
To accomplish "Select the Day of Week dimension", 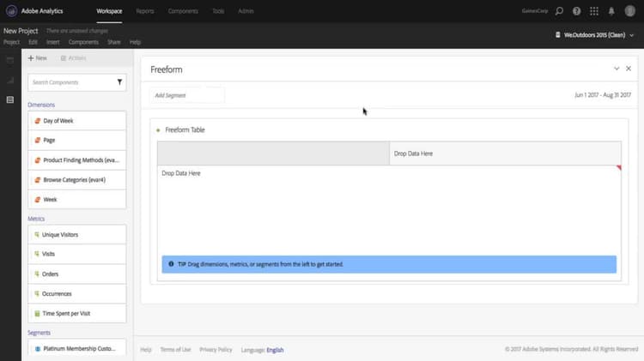I will (x=76, y=121).
